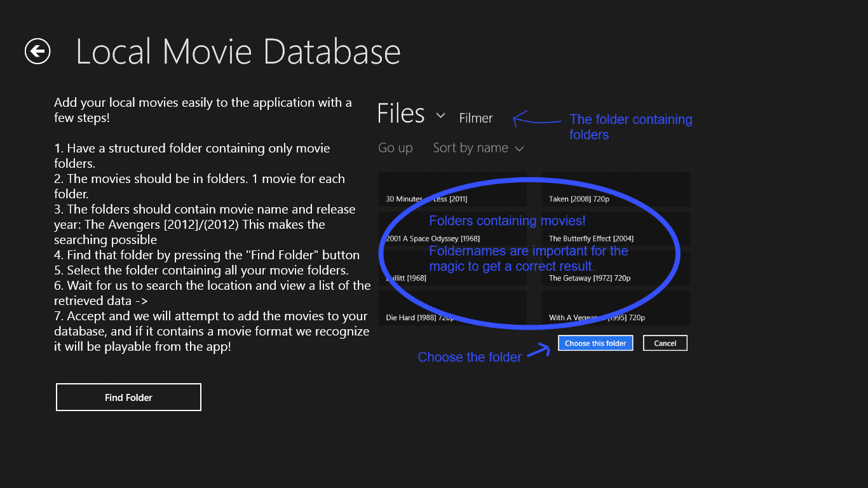Open the Sort by name dropdown
This screenshot has height=488, width=868.
[x=471, y=148]
